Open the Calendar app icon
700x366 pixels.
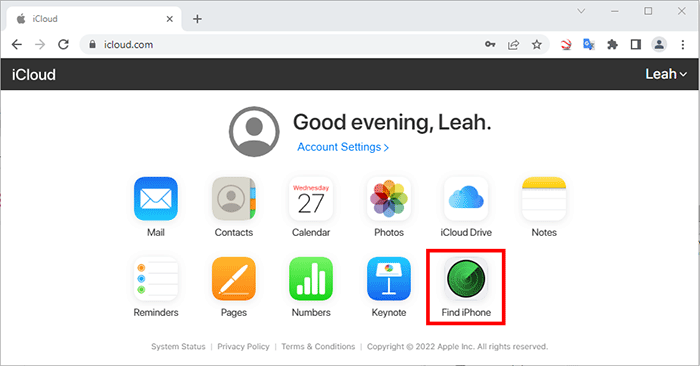tap(311, 199)
